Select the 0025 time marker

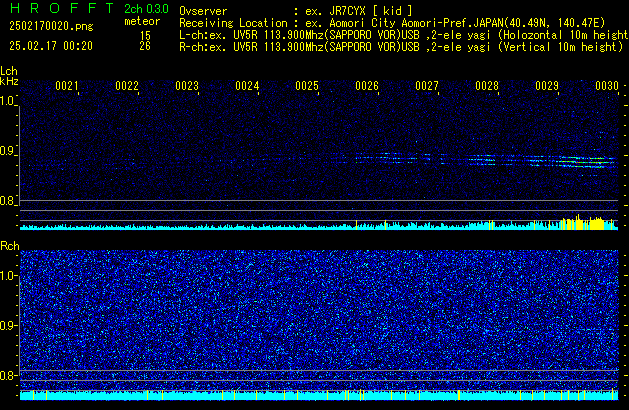coord(307,86)
